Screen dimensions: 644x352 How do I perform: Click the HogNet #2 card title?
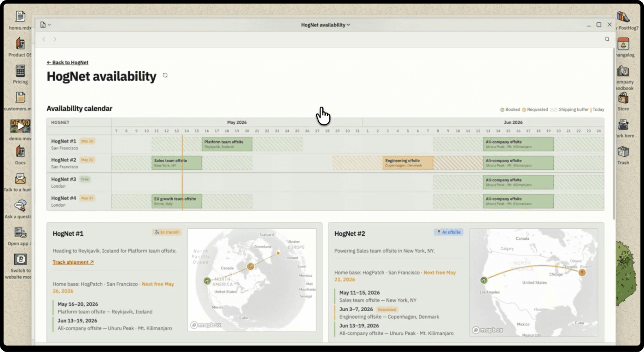pyautogui.click(x=350, y=234)
